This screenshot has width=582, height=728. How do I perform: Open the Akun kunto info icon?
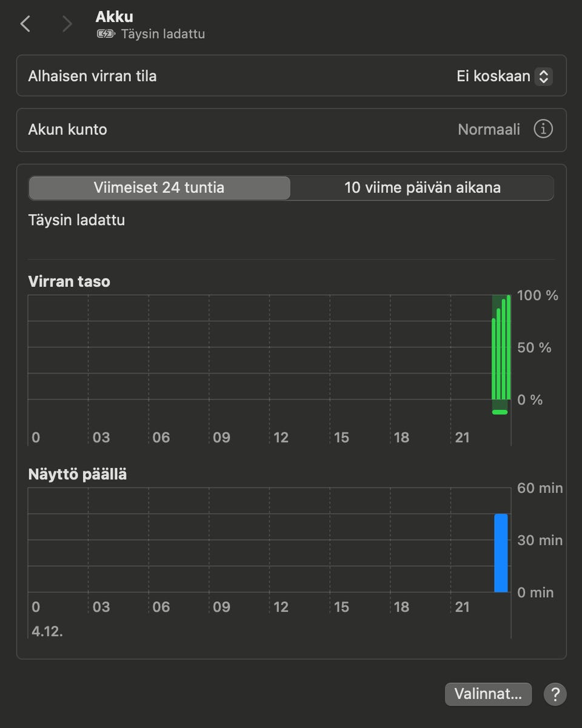pos(543,129)
